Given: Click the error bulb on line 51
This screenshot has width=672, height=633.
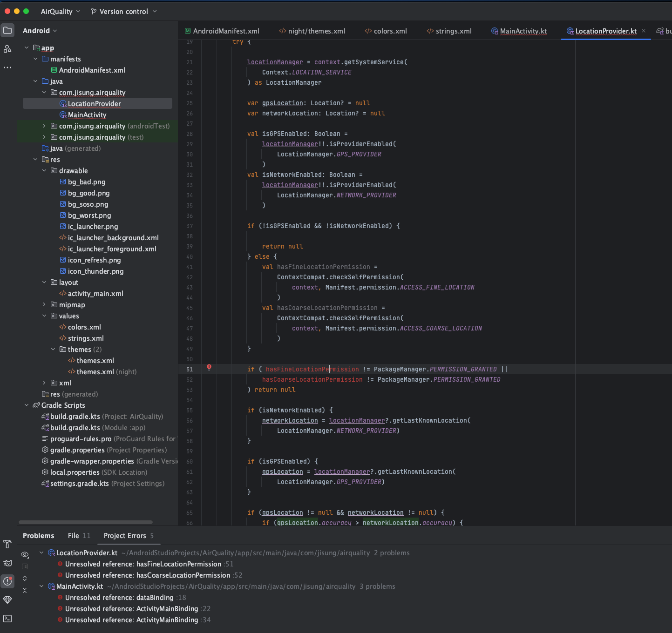Looking at the screenshot, I should click(x=209, y=368).
